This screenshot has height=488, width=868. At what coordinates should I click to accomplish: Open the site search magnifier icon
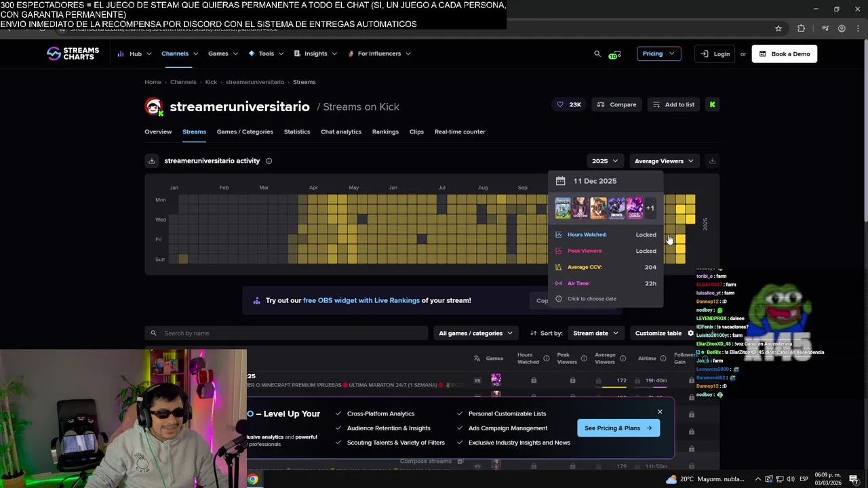[597, 54]
